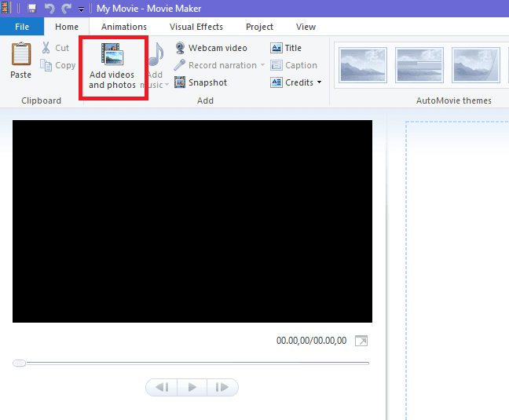Click the Cut scissors icon

pyautogui.click(x=46, y=48)
